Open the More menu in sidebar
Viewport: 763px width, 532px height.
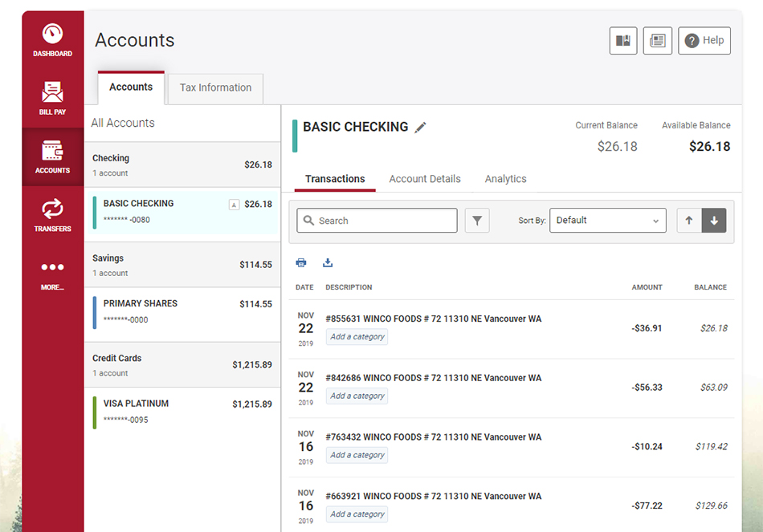tap(52, 275)
